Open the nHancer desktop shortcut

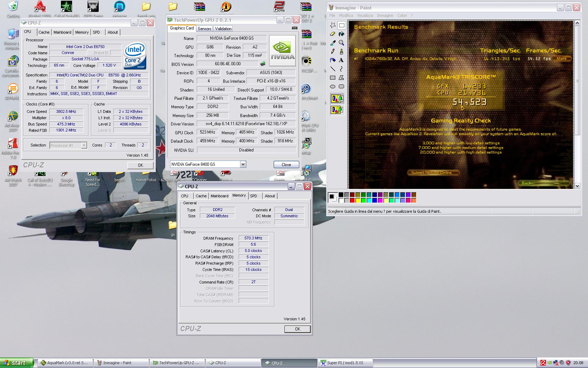(x=119, y=9)
